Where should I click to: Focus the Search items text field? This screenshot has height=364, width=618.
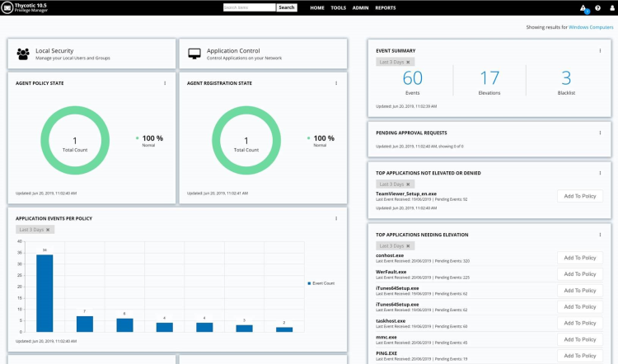(249, 7)
